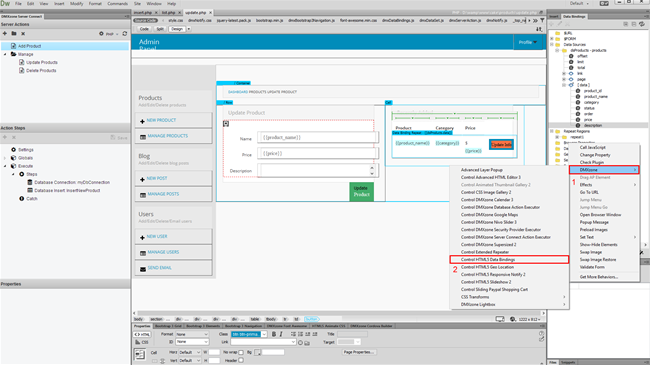Open the Format dropdown in Properties
The height and width of the screenshot is (365, 650).
(192, 334)
